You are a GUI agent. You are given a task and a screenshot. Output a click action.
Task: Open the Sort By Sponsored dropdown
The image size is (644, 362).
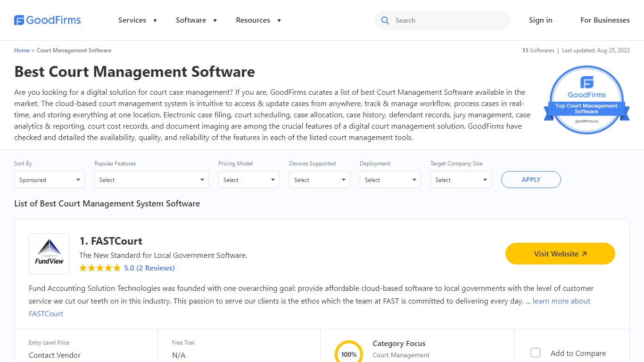[50, 180]
